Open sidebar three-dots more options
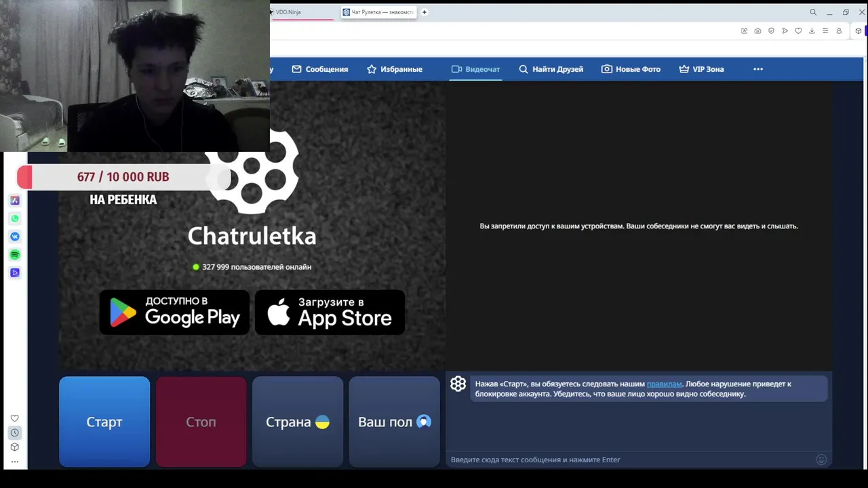The image size is (868, 488). 14,462
